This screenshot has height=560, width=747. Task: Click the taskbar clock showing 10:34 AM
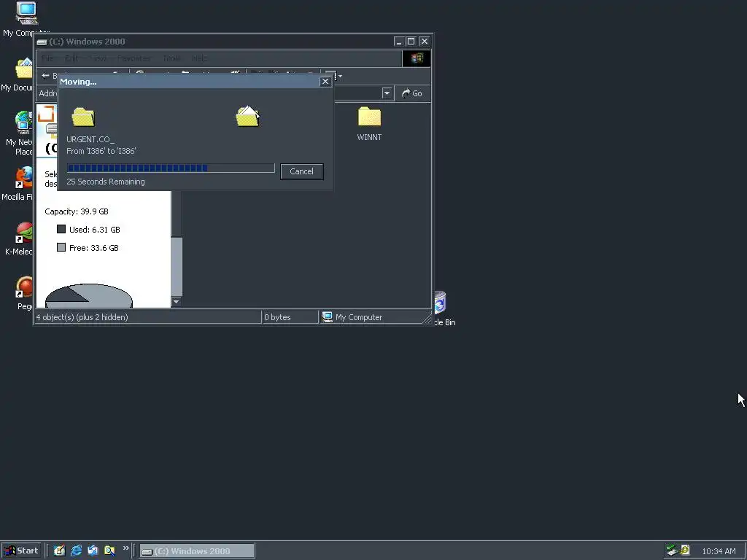pyautogui.click(x=719, y=551)
